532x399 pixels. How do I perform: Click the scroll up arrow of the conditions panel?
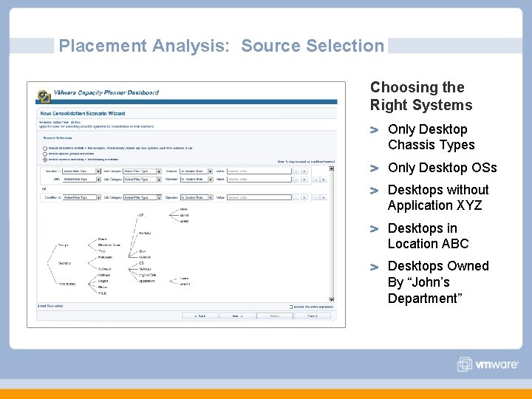point(332,168)
